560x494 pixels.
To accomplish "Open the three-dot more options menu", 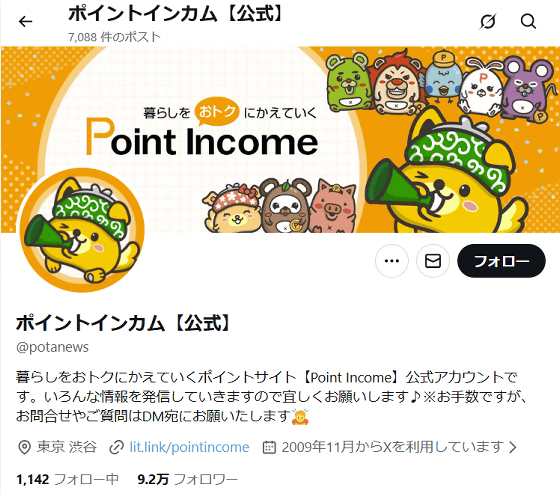I will 392,261.
